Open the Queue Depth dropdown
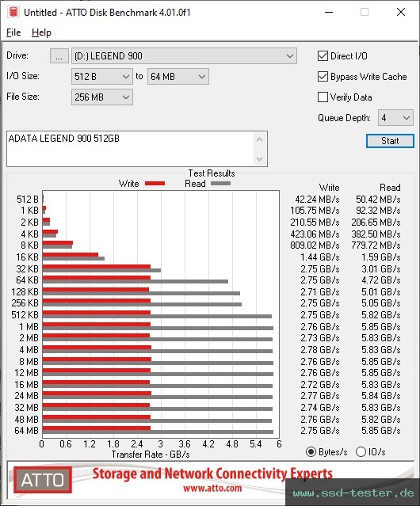This screenshot has width=420, height=506. (x=395, y=118)
